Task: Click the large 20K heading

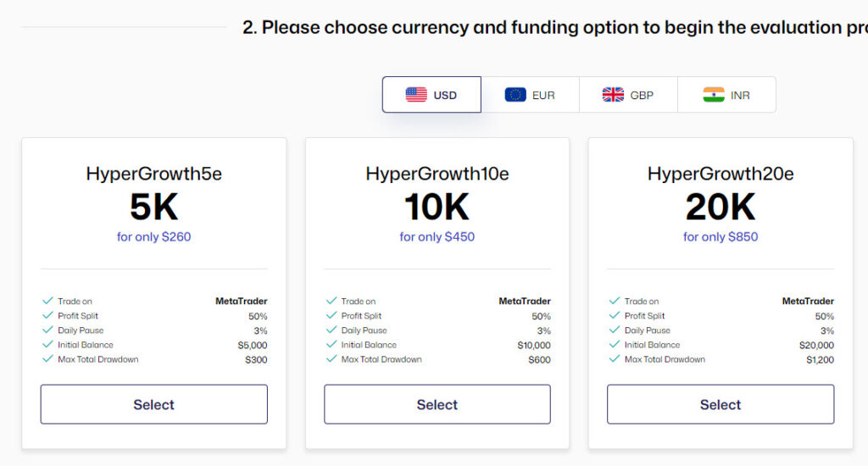Action: coord(721,207)
